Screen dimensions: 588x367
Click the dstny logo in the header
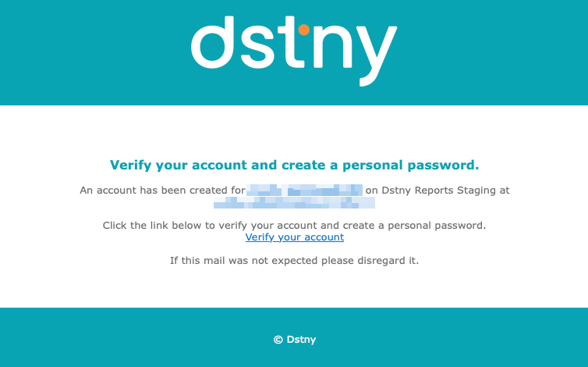[294, 51]
